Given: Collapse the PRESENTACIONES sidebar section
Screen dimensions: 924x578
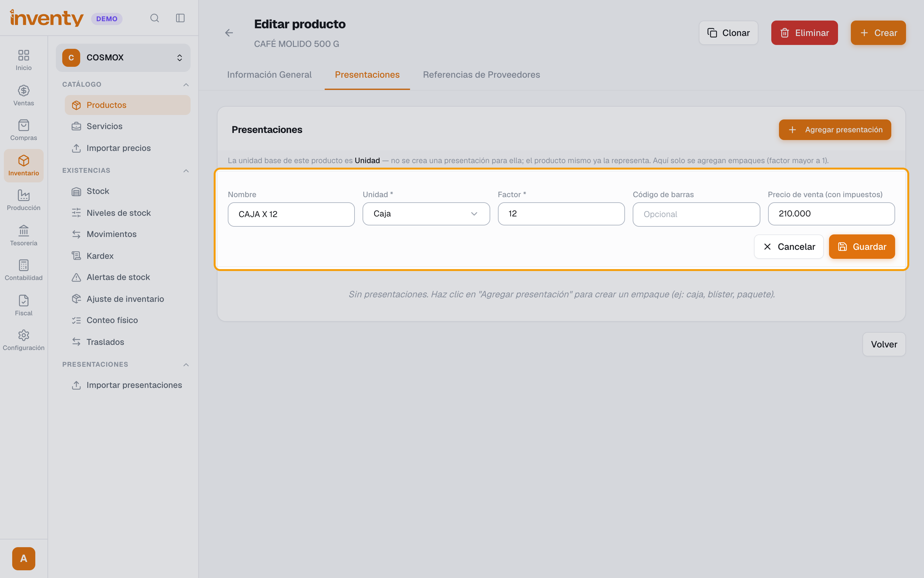Looking at the screenshot, I should pyautogui.click(x=186, y=364).
